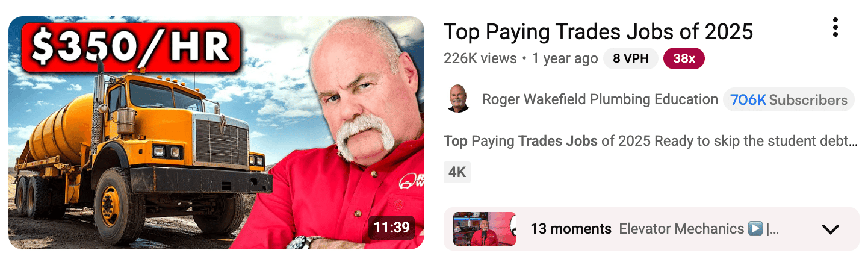Viewport: 868px width, 259px height.
Task: Open the video titled Top Paying Trades Jobs of 2025
Action: click(x=598, y=31)
